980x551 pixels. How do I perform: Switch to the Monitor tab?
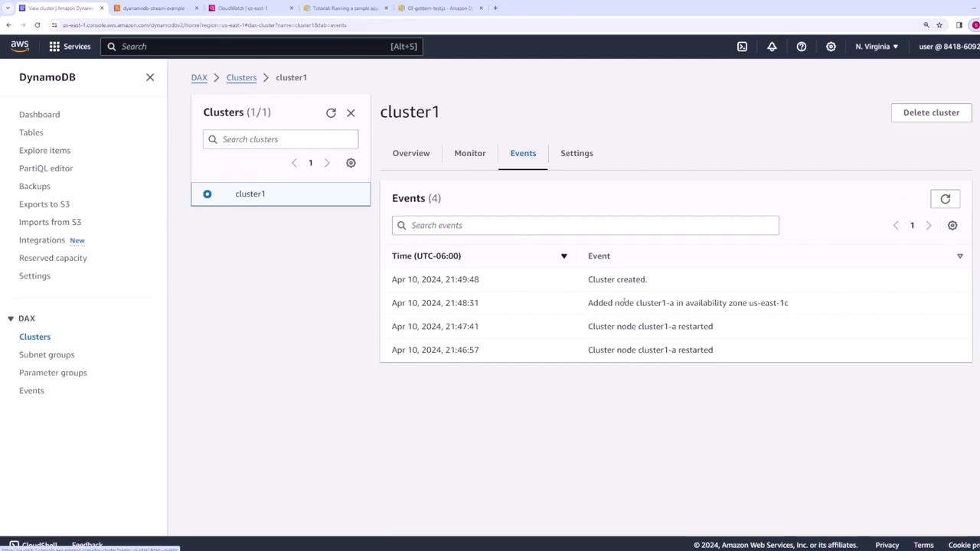(x=470, y=154)
